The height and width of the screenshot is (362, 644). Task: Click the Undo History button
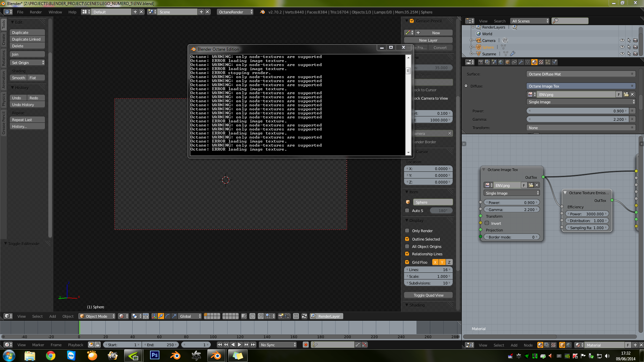27,105
